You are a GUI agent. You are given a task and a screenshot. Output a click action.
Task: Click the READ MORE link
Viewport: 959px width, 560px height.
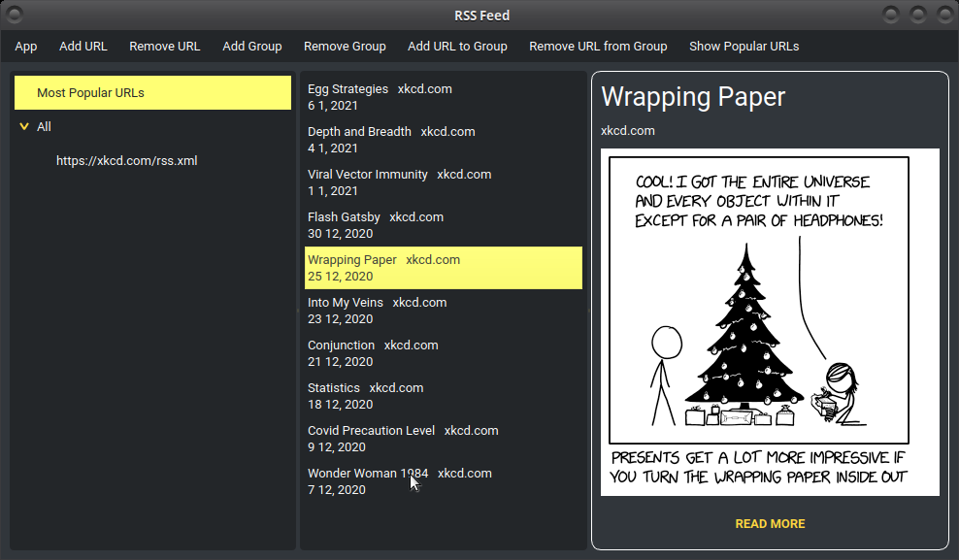point(770,524)
